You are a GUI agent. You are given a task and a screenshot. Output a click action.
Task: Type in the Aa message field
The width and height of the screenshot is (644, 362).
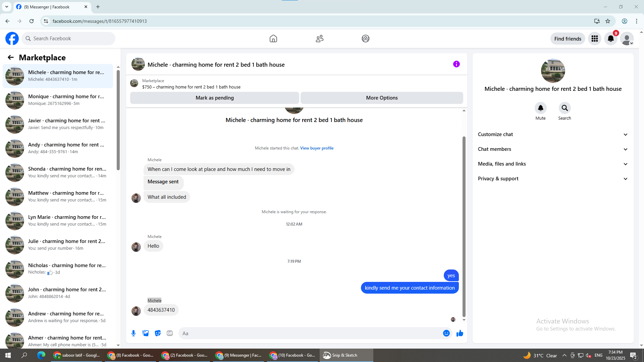[309, 333]
